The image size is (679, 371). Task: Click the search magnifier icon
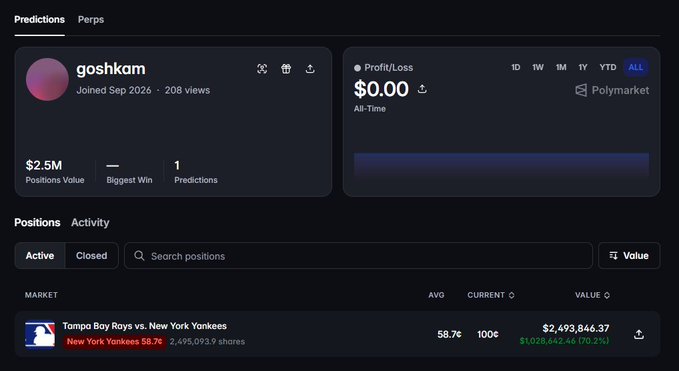(139, 255)
